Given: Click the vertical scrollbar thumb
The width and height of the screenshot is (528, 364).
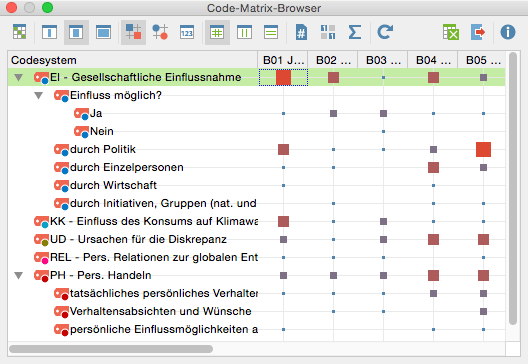Looking at the screenshot, I should tap(513, 189).
